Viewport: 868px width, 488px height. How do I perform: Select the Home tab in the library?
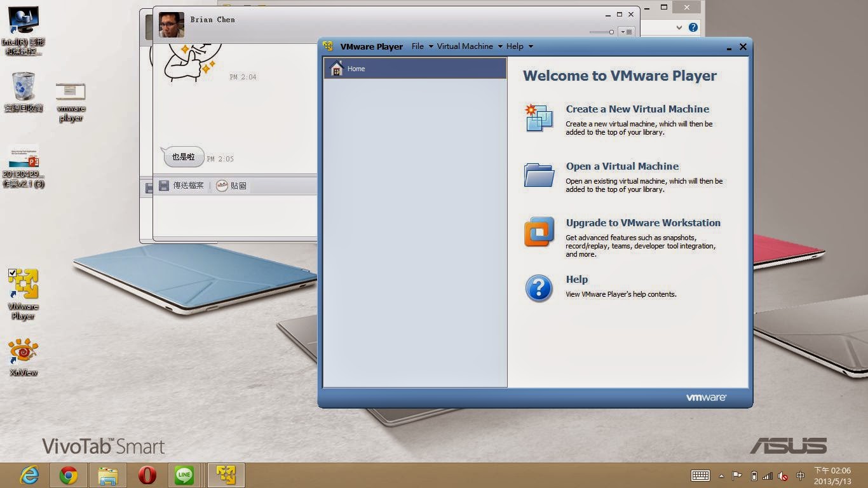(415, 68)
